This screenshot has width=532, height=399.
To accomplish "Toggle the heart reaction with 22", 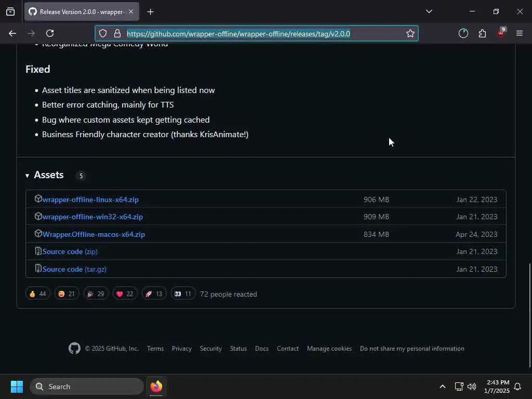I will pyautogui.click(x=125, y=294).
